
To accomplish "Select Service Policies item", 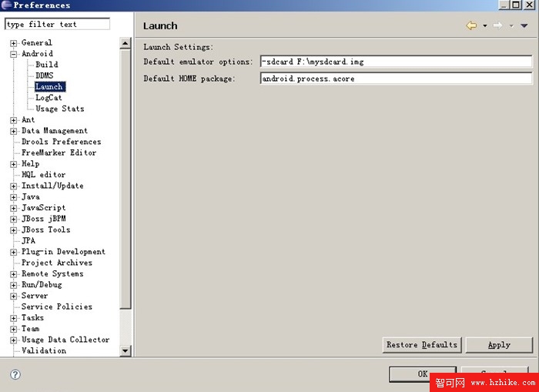I will (x=57, y=307).
